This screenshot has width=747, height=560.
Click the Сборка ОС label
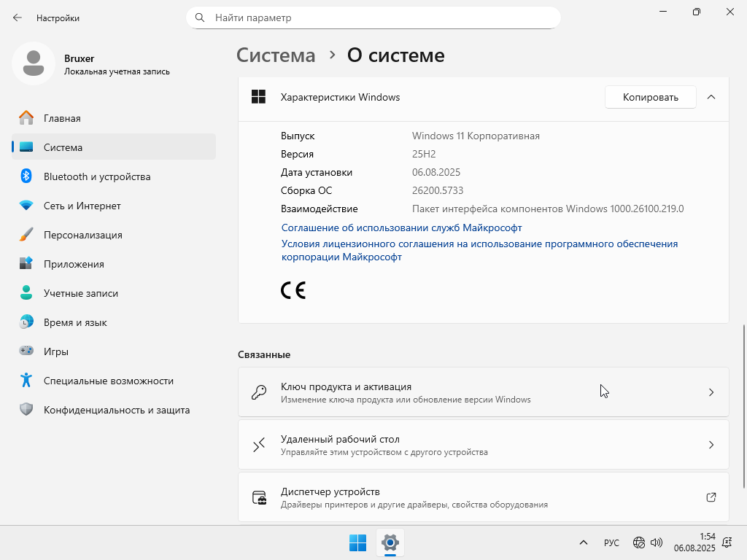[306, 190]
